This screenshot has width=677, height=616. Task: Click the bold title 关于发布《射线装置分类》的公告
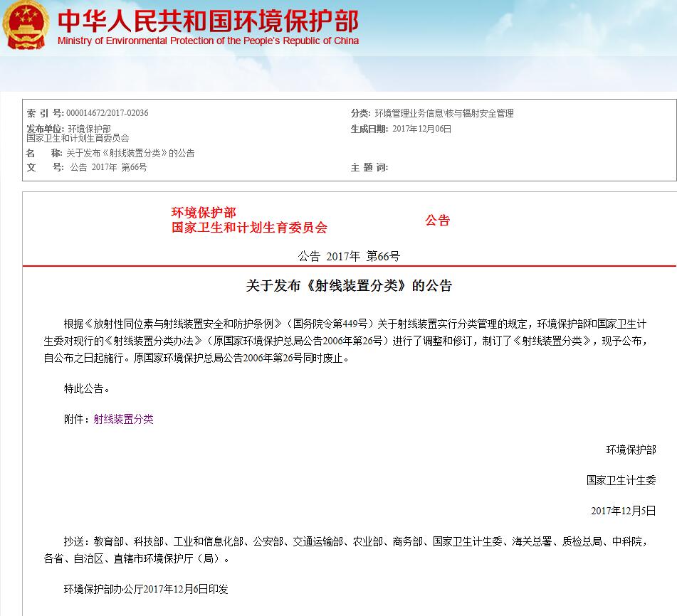(x=349, y=285)
